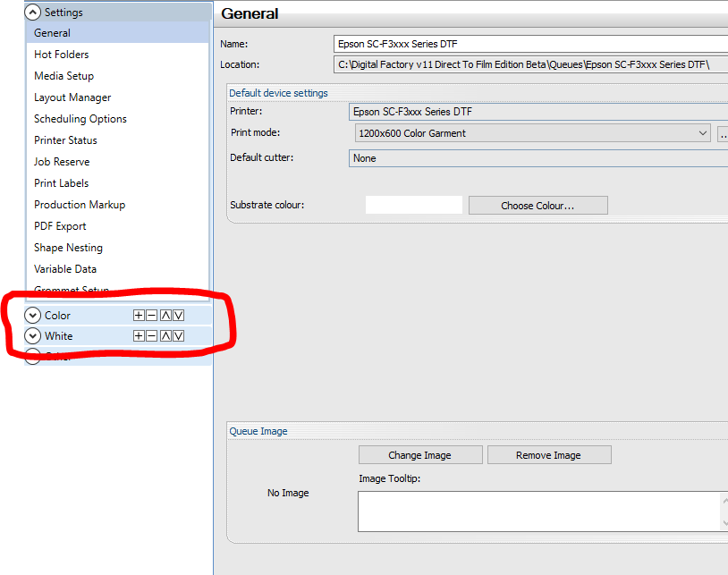
Task: Click the plus icon in Color row
Action: [139, 316]
